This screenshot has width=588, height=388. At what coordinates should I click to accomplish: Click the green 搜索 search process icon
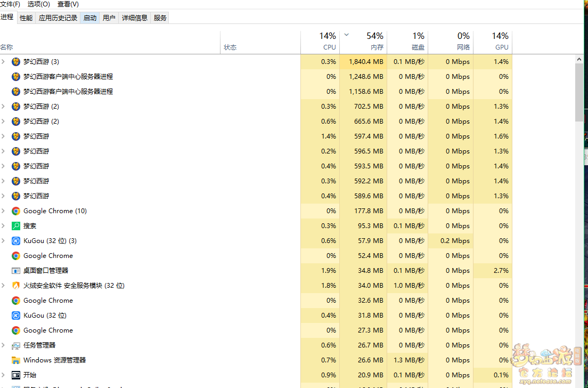(16, 226)
